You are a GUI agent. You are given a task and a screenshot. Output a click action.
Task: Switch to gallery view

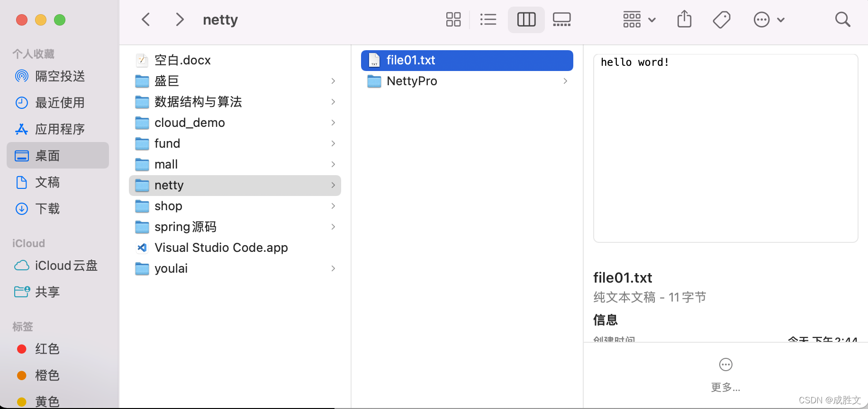tap(562, 19)
